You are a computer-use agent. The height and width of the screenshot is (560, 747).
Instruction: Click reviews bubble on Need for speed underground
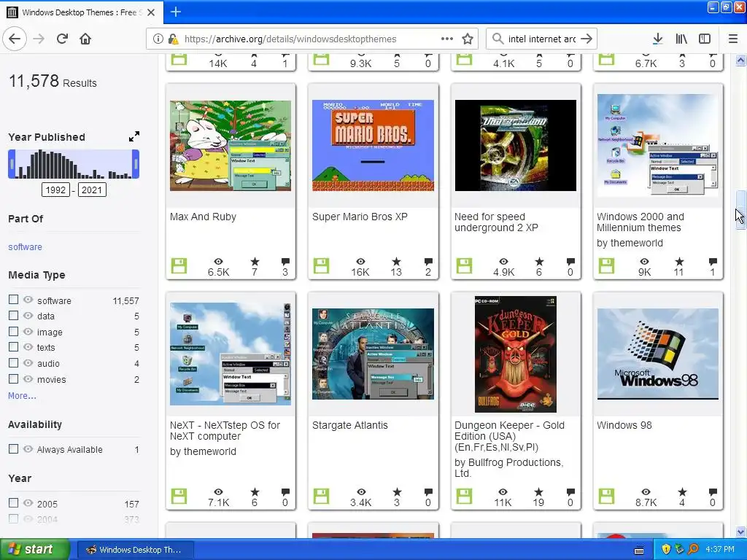point(570,262)
